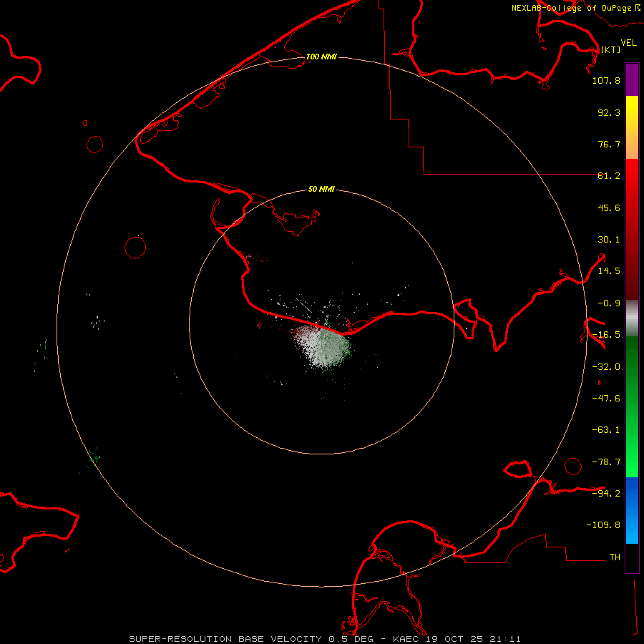Click the [KT] units label

click(x=610, y=50)
